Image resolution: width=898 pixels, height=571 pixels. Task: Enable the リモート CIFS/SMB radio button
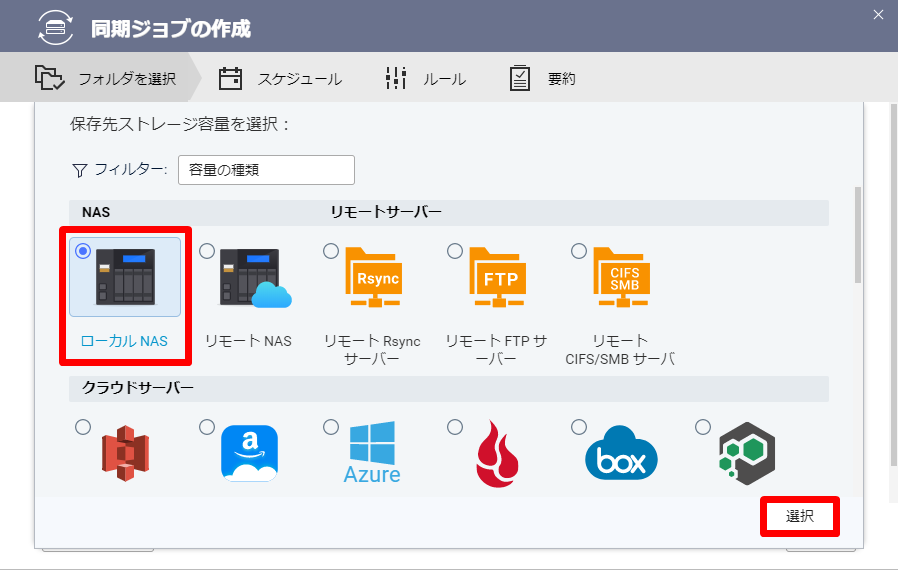click(579, 251)
